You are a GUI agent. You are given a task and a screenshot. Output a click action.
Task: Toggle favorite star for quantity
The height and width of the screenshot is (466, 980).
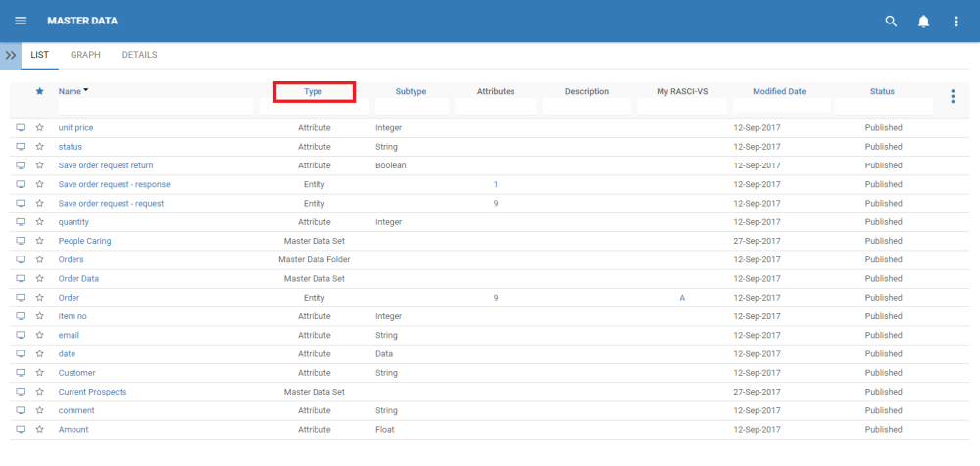[x=40, y=222]
